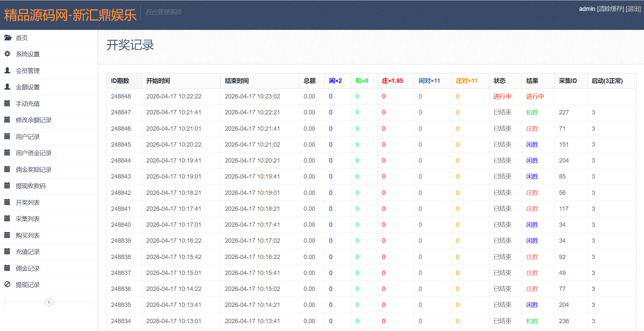Click the user icon beside 金额设置
The height and width of the screenshot is (331, 644).
point(7,87)
